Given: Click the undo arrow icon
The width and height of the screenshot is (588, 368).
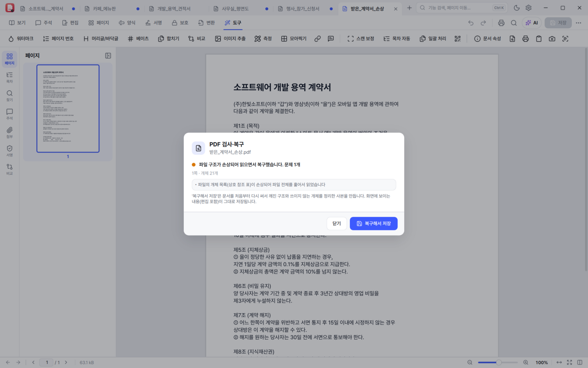Looking at the screenshot, I should [x=471, y=23].
